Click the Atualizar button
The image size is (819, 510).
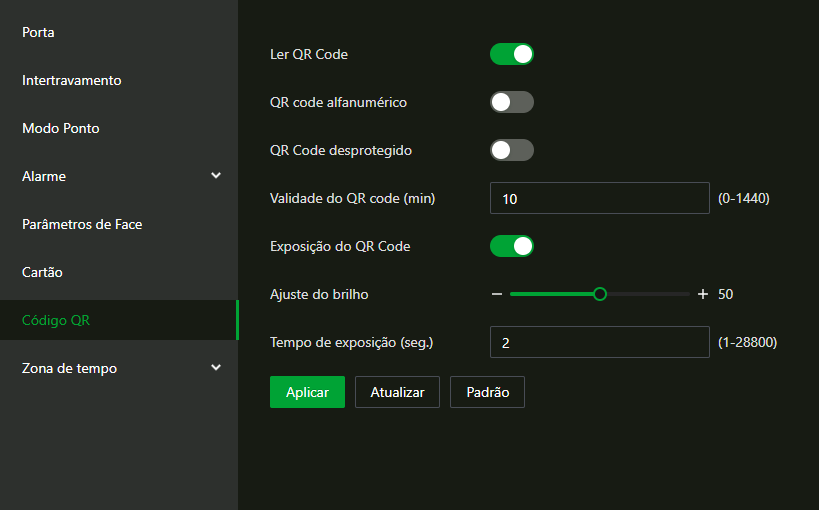(x=397, y=392)
